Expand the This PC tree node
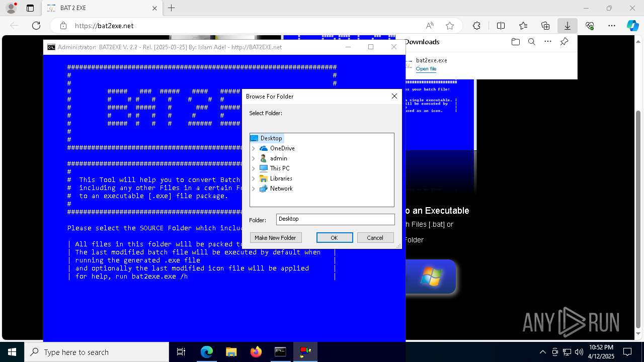Viewport: 644px width, 362px height. click(x=254, y=168)
